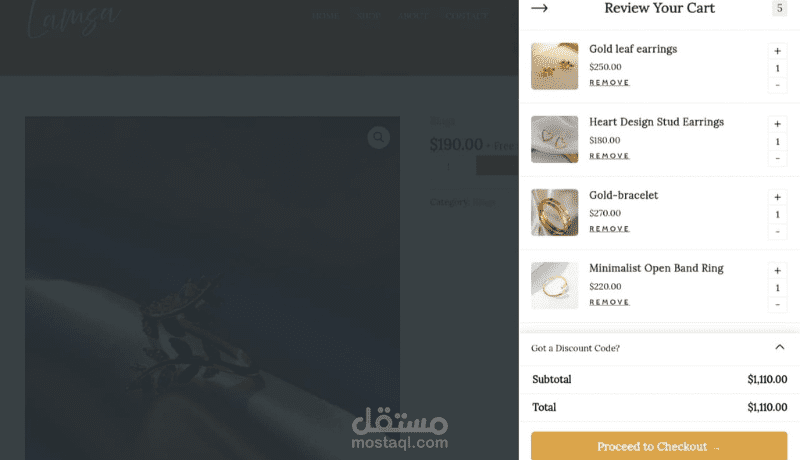This screenshot has height=460, width=800.
Task: Decrease the Gold-bracelet quantity with minus
Action: [x=778, y=232]
